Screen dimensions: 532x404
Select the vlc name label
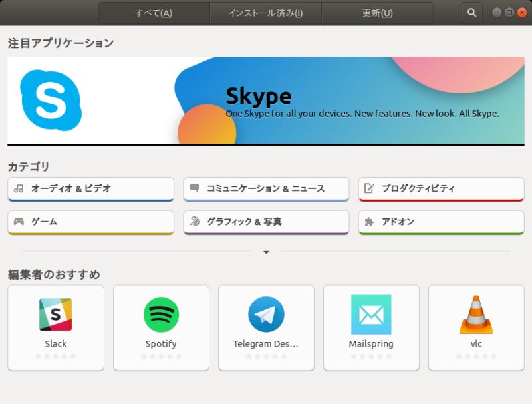[x=476, y=344]
